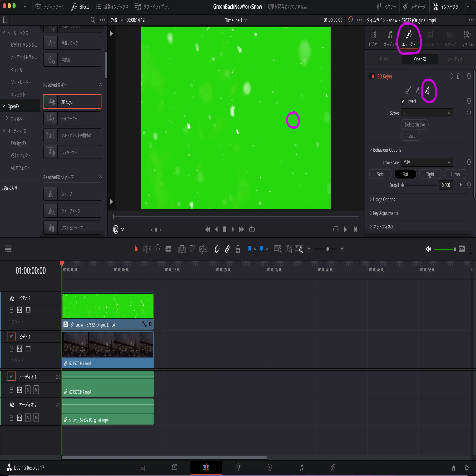The height and width of the screenshot is (476, 476).
Task: Open the Timeline 1 name dropdown
Action: pos(236,20)
